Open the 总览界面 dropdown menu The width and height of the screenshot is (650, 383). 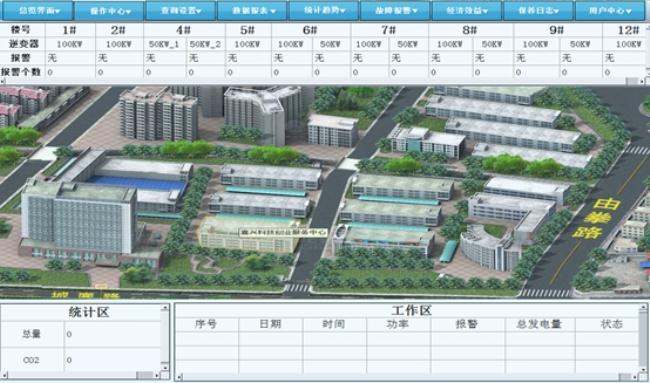(37, 11)
